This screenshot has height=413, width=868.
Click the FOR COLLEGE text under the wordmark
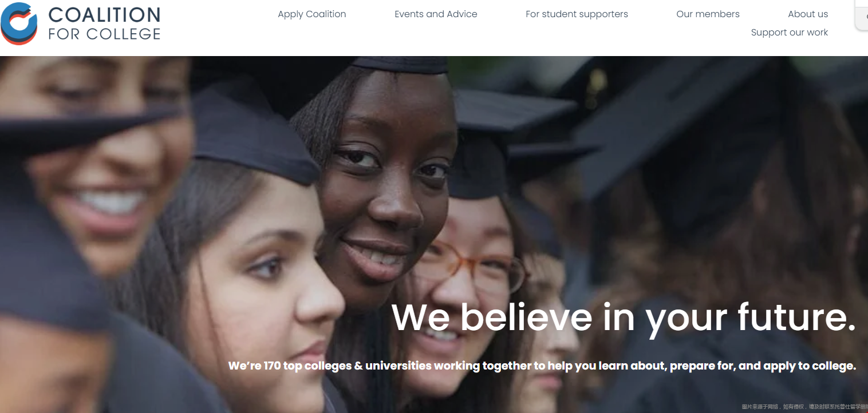point(104,34)
